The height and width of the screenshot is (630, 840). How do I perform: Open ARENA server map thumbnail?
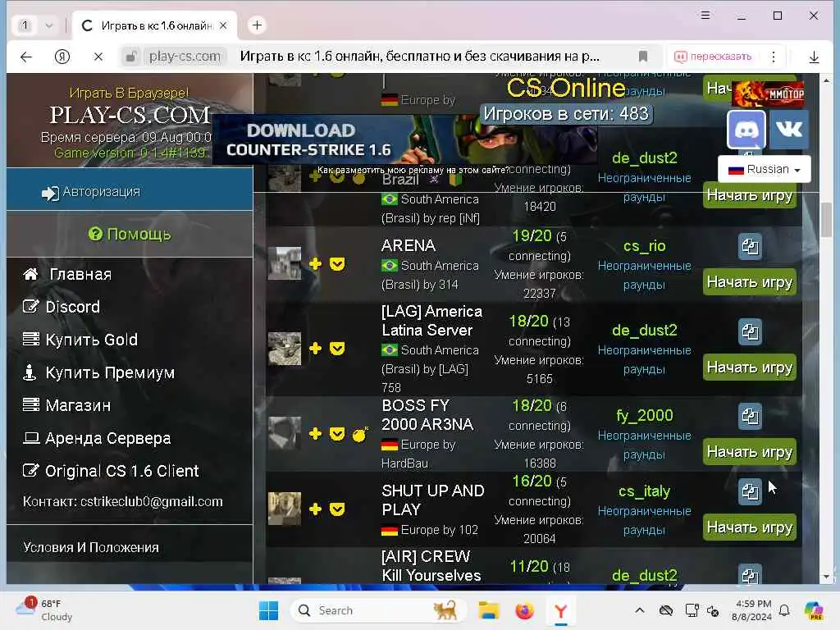(x=285, y=263)
